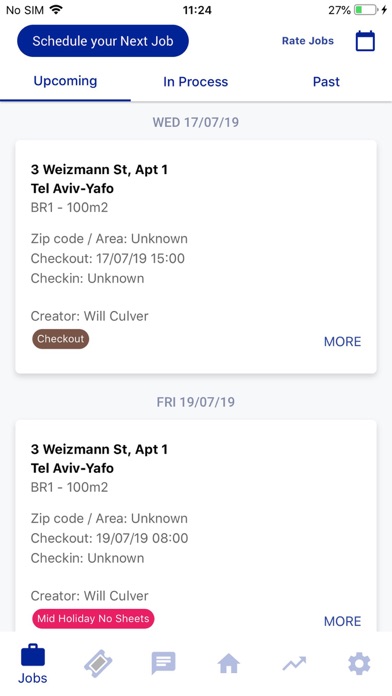The width and height of the screenshot is (392, 696).
Task: Open the Wednesday 17/07/19 job card address
Action: tap(99, 179)
